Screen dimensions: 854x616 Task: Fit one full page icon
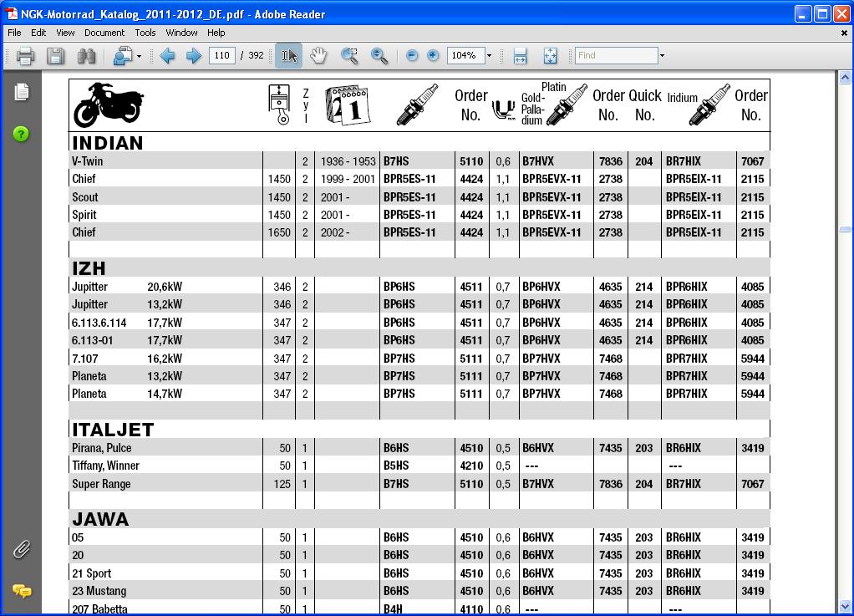point(550,55)
